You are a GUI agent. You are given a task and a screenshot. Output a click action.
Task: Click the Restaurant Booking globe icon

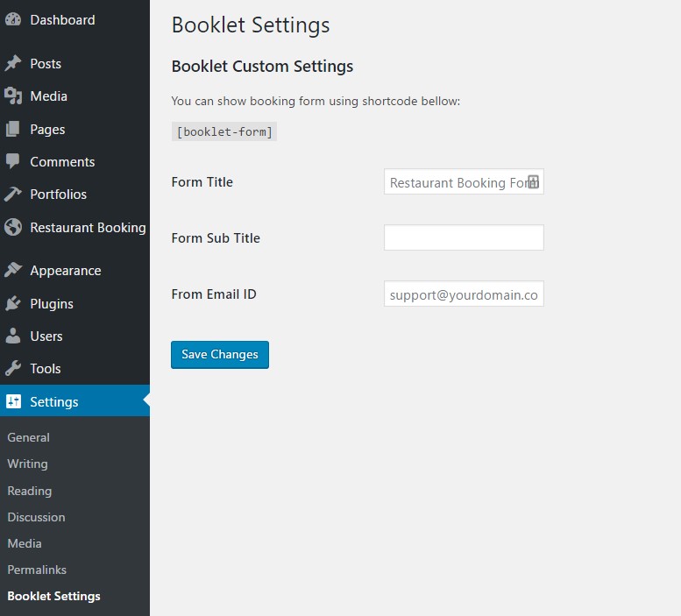coord(13,228)
